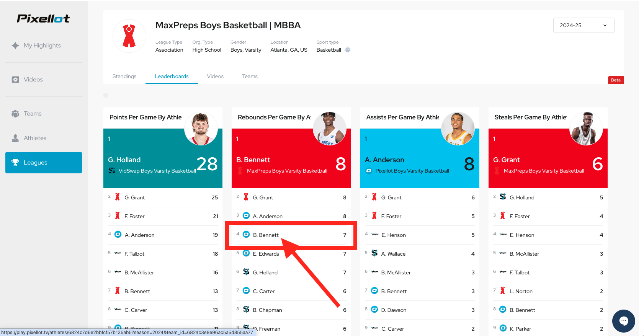Click team icon next to F. Talbot in Points
Viewport: 644px width, 336px height.
click(118, 253)
